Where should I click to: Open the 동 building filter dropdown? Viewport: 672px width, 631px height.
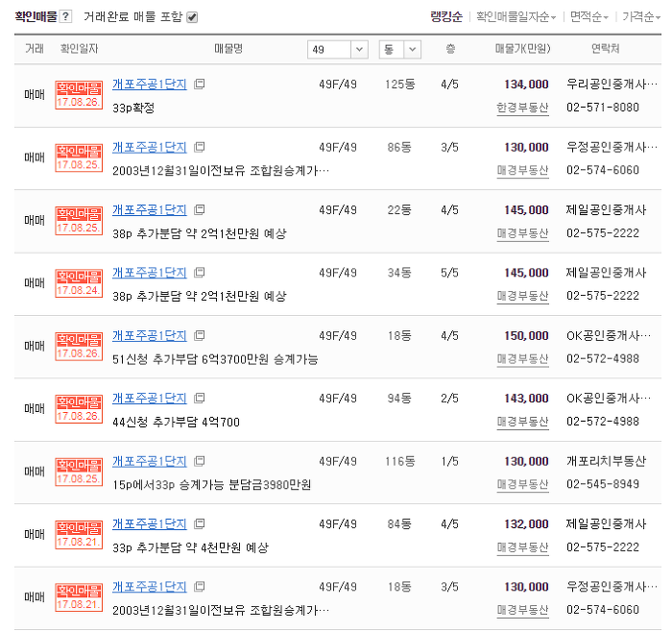[400, 49]
